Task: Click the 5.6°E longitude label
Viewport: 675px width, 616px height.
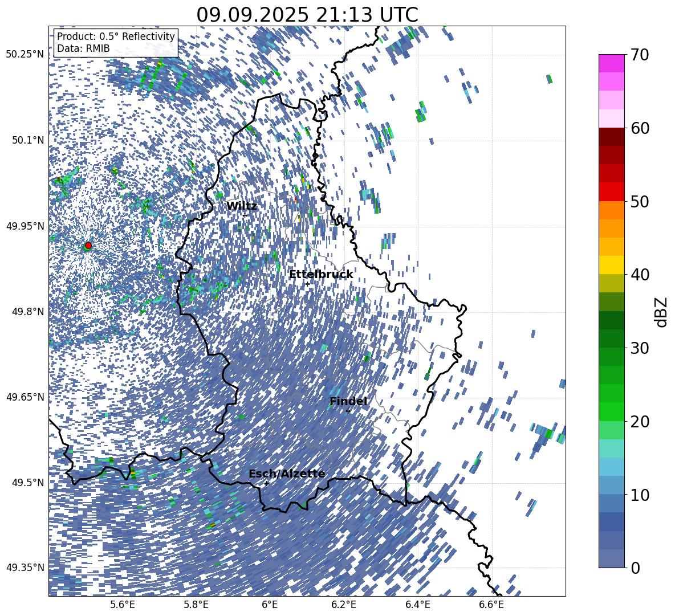Action: [123, 605]
